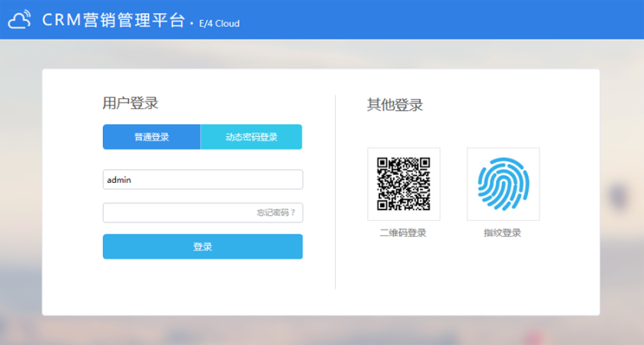Image resolution: width=644 pixels, height=345 pixels.
Task: Click the E/4 Cloud header text
Action: tap(219, 23)
